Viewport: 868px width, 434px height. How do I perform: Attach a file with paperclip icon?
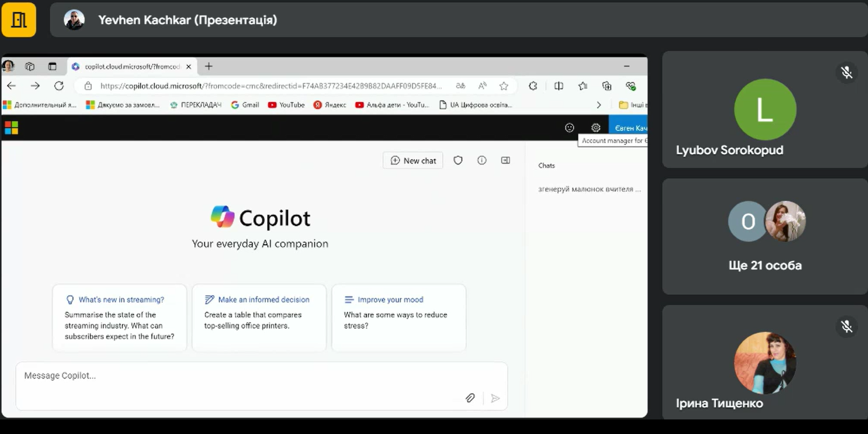pos(470,398)
